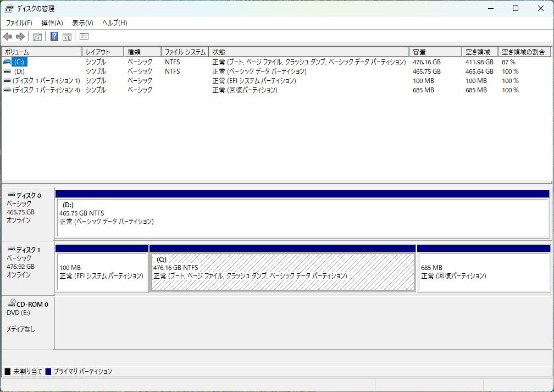554x392 pixels.
Task: Click the 空き領域の割合 column header
Action: pyautogui.click(x=524, y=52)
